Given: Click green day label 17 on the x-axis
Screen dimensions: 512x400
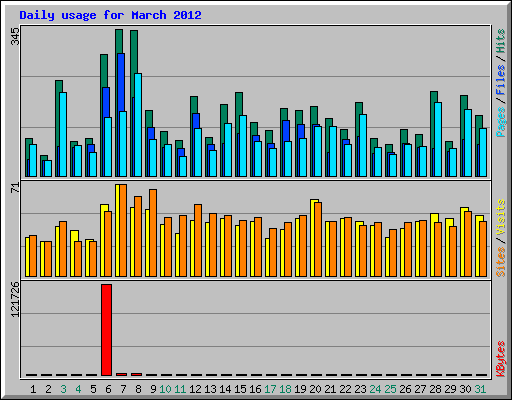Looking at the screenshot, I should coord(270,389).
